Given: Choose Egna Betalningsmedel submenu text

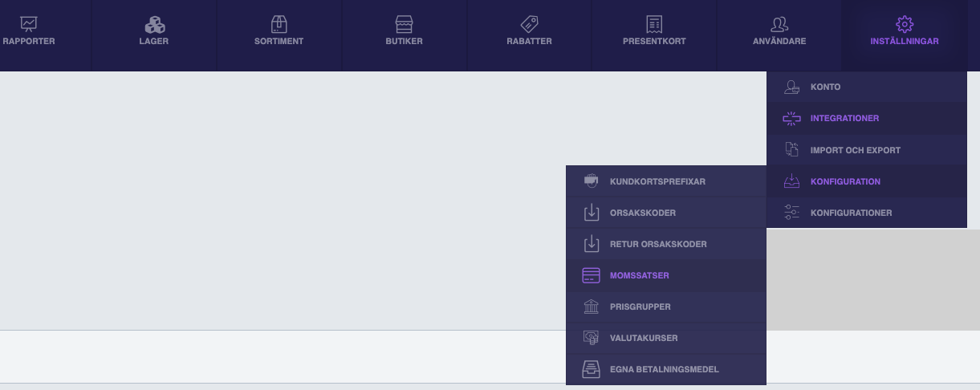Looking at the screenshot, I should (x=664, y=370).
